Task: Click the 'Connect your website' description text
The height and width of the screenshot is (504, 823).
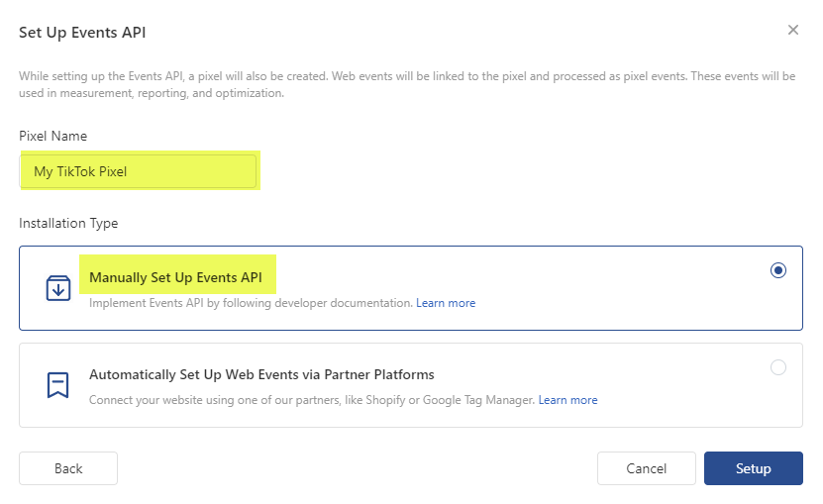Action: pos(311,400)
